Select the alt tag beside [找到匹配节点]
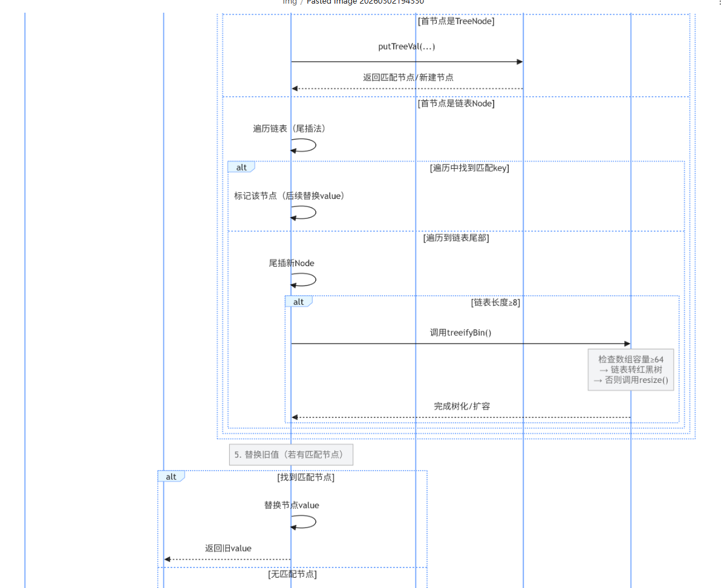Image resolution: width=721 pixels, height=588 pixels. pos(171,477)
